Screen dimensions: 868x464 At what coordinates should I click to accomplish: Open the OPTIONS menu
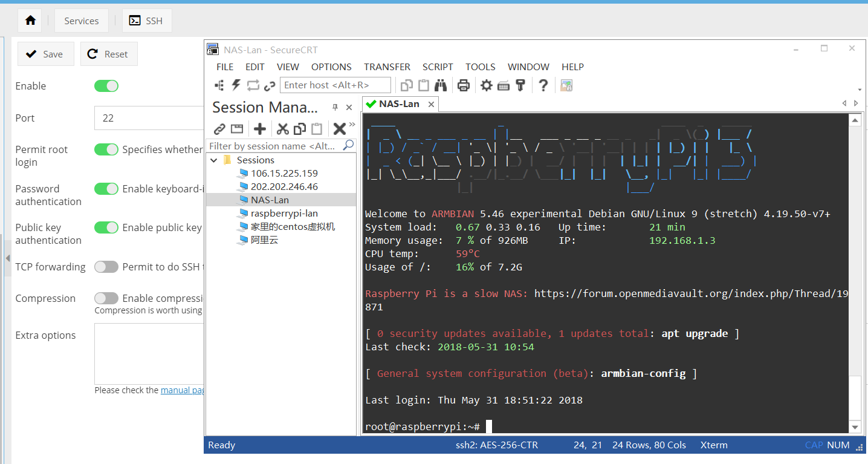pyautogui.click(x=331, y=67)
